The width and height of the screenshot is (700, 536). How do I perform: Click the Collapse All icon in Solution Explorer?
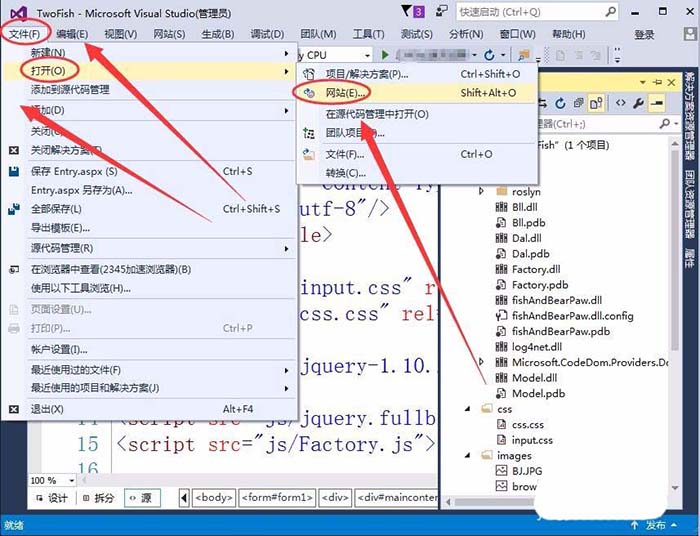tap(579, 104)
